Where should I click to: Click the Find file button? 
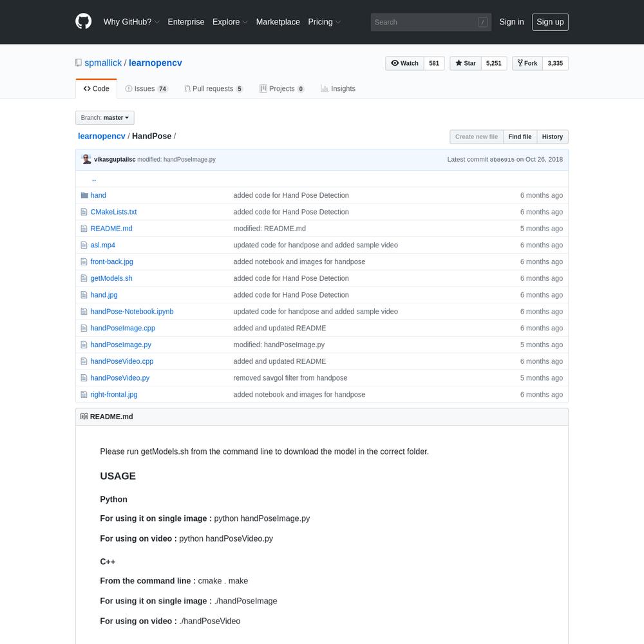(x=520, y=137)
